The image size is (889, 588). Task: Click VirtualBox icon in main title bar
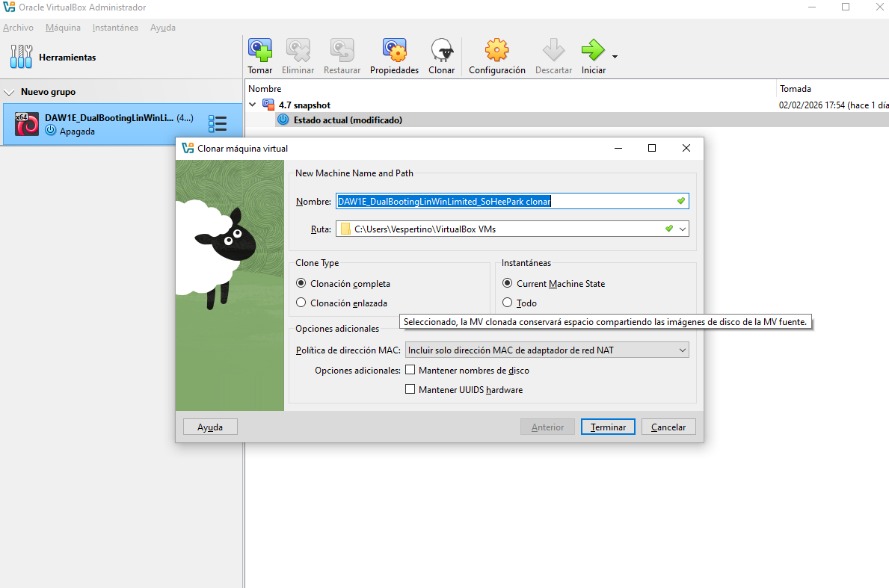[x=9, y=7]
